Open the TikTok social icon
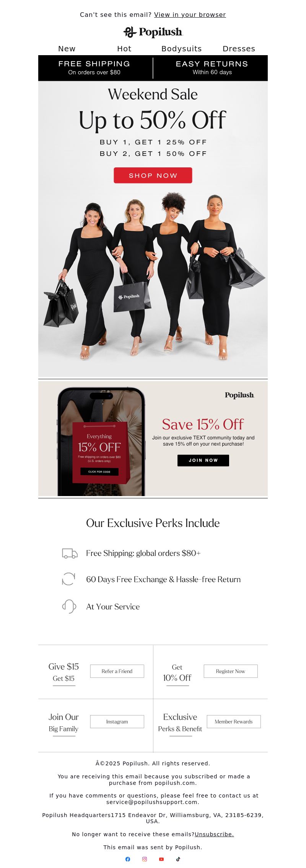This screenshot has width=306, height=868. [178, 859]
